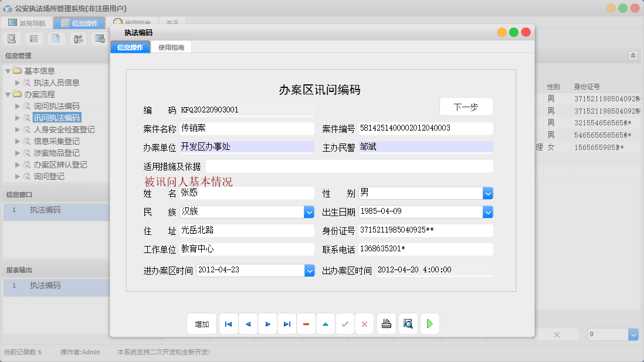The image size is (644, 362).
Task: Jump to the first record with the first-record icon
Action: point(228,323)
